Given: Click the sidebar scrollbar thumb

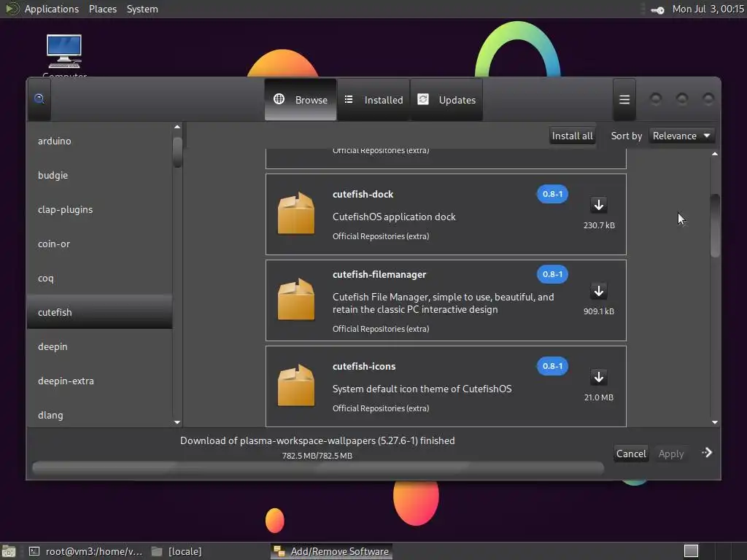Looking at the screenshot, I should tap(177, 152).
